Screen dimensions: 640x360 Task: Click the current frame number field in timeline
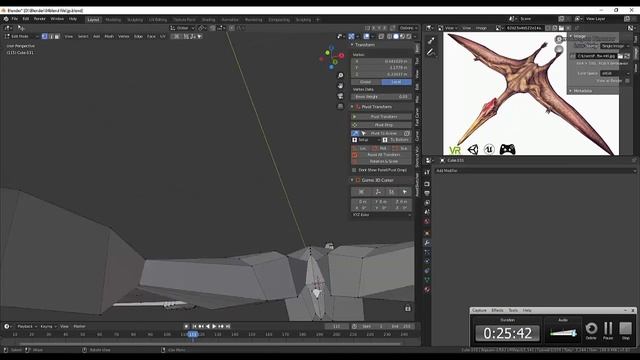[x=336, y=326]
